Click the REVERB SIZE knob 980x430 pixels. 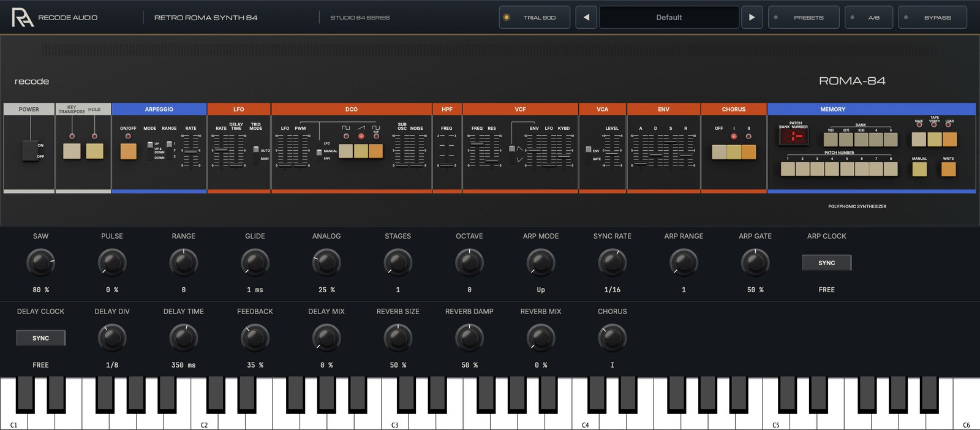tap(398, 338)
